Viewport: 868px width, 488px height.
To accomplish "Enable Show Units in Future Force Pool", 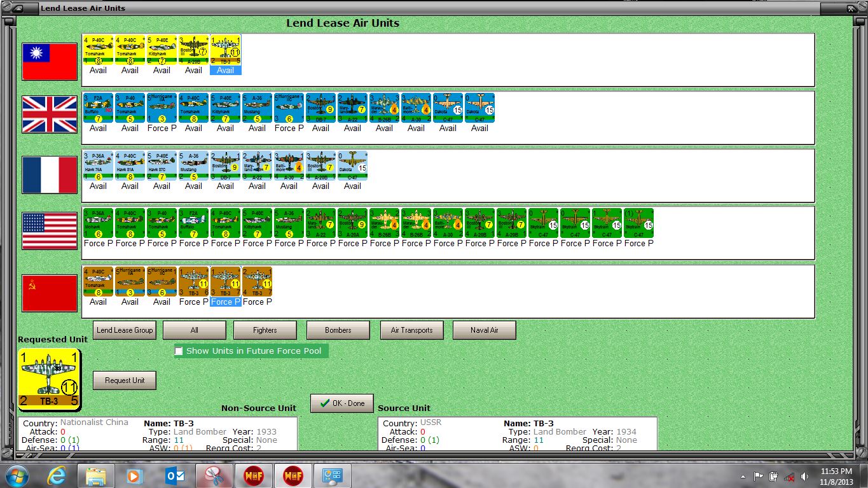I will click(x=179, y=351).
